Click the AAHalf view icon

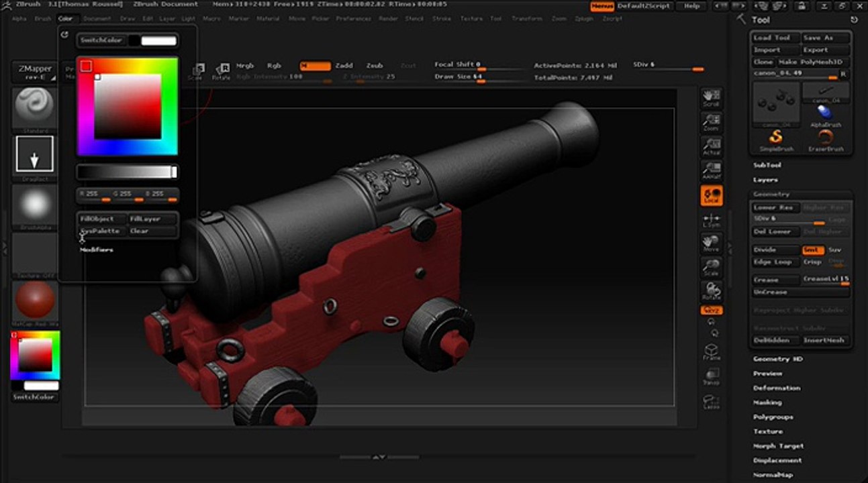click(x=711, y=170)
